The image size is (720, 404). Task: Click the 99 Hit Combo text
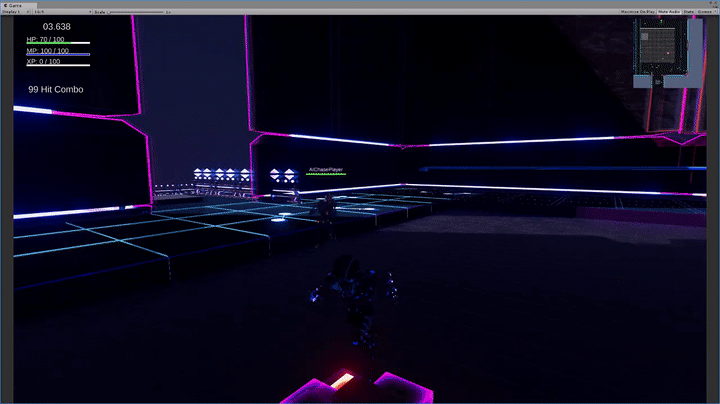(x=56, y=89)
